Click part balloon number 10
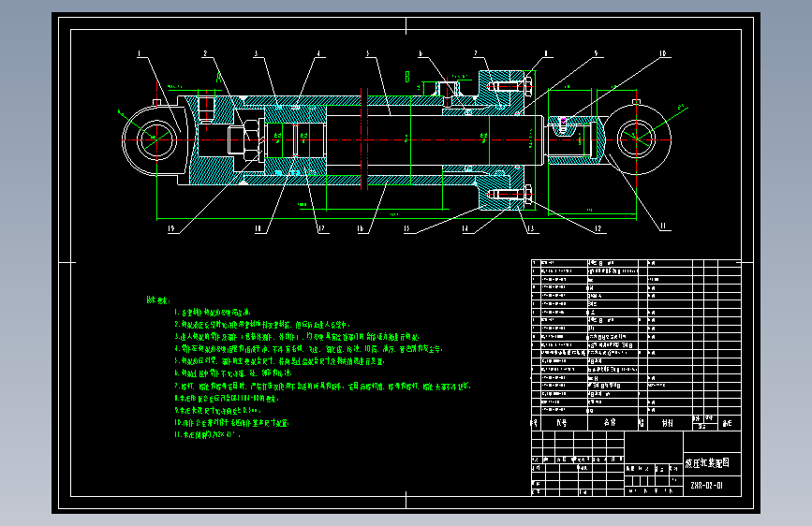This screenshot has width=812, height=526. 663,53
